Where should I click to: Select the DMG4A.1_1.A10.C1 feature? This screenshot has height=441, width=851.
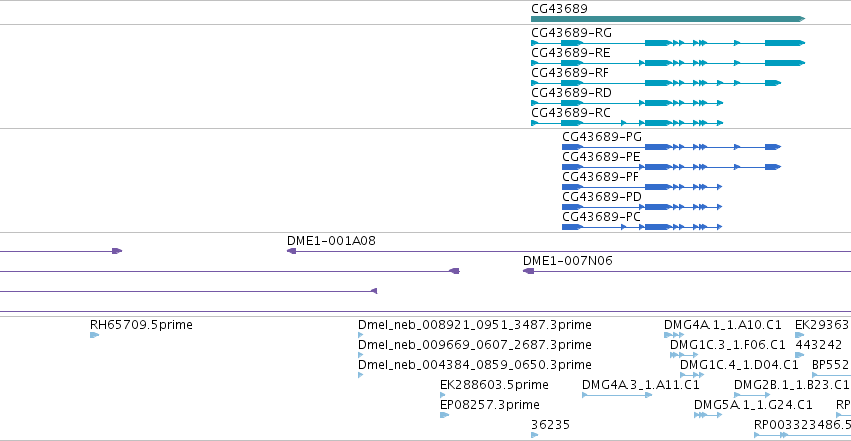(x=723, y=325)
